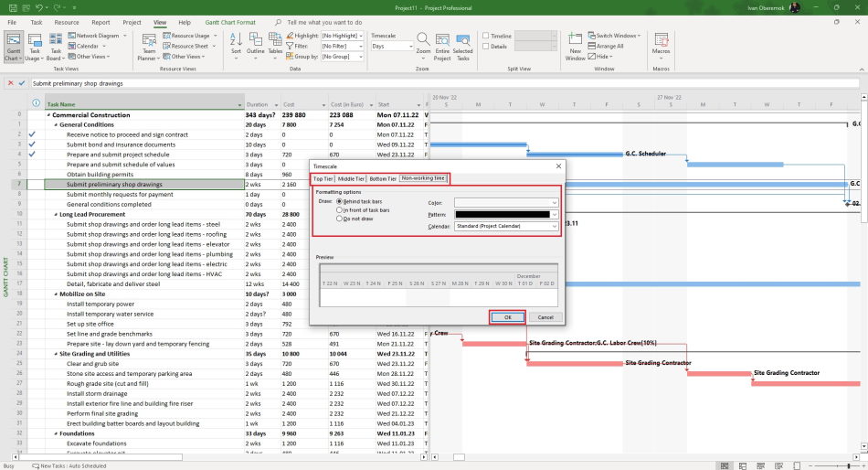Click the Redo icon in title bar
Image resolution: width=868 pixels, height=470 pixels.
coord(57,7)
